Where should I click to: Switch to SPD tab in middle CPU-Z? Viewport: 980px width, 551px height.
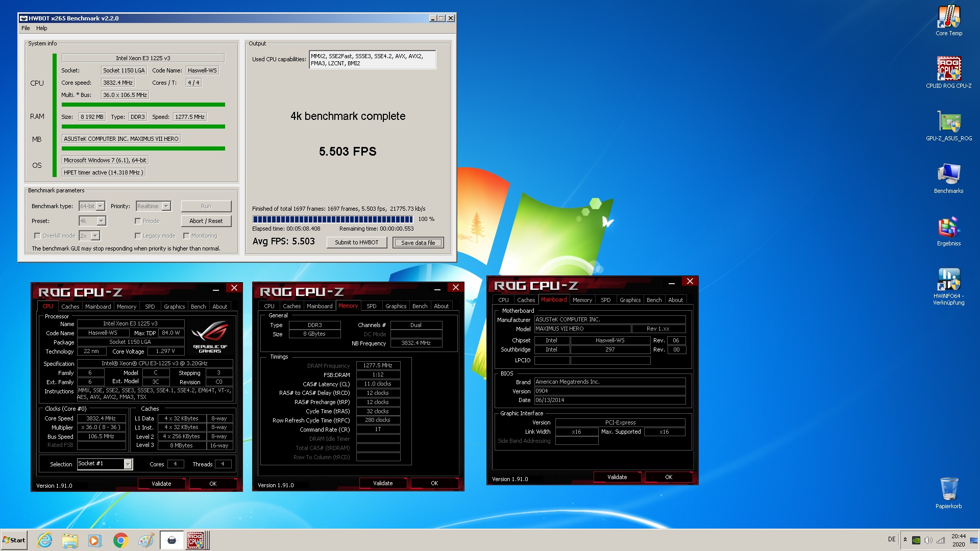pyautogui.click(x=372, y=306)
